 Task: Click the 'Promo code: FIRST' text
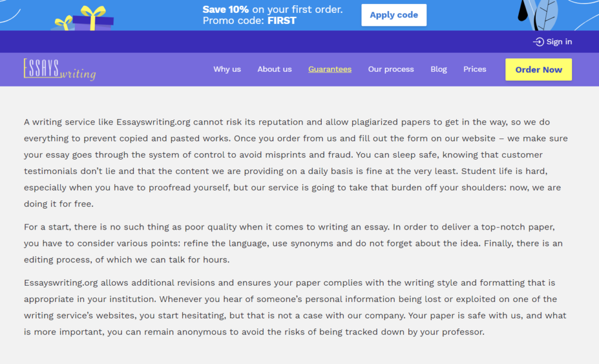tap(249, 20)
